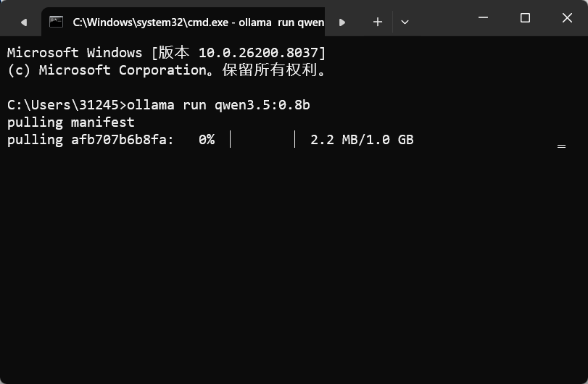
Task: Click the "pulling manifest" output line
Action: 70,122
